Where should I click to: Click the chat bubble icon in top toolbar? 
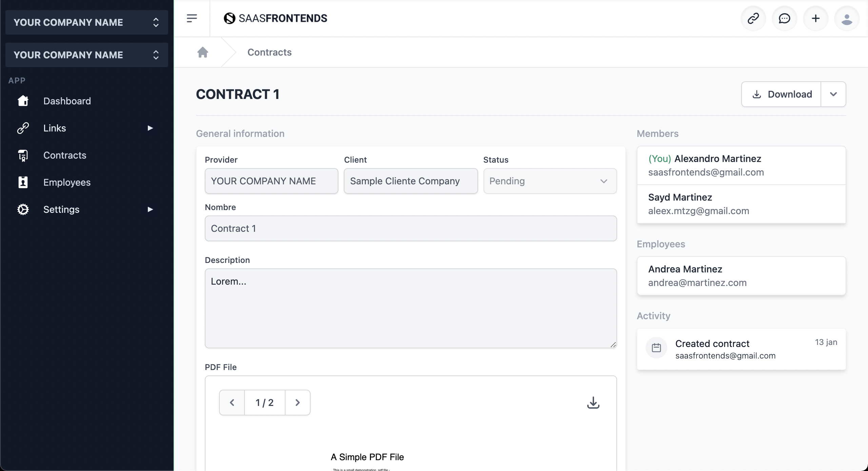785,18
